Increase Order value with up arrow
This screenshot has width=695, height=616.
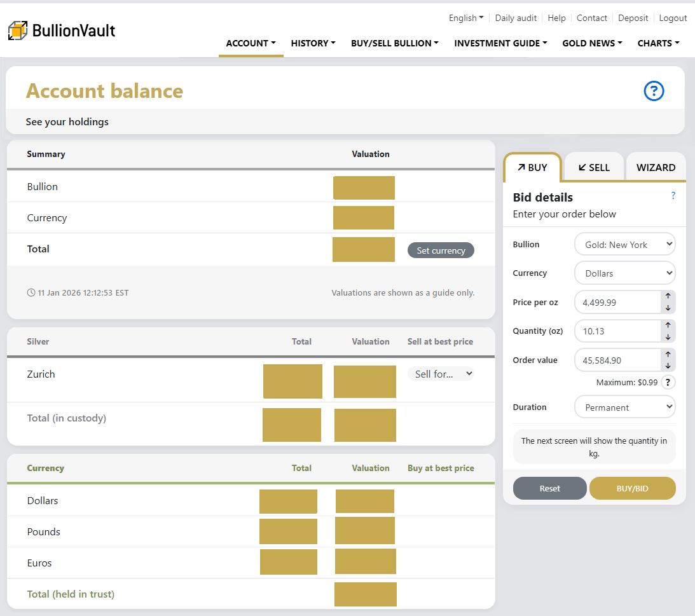668,354
